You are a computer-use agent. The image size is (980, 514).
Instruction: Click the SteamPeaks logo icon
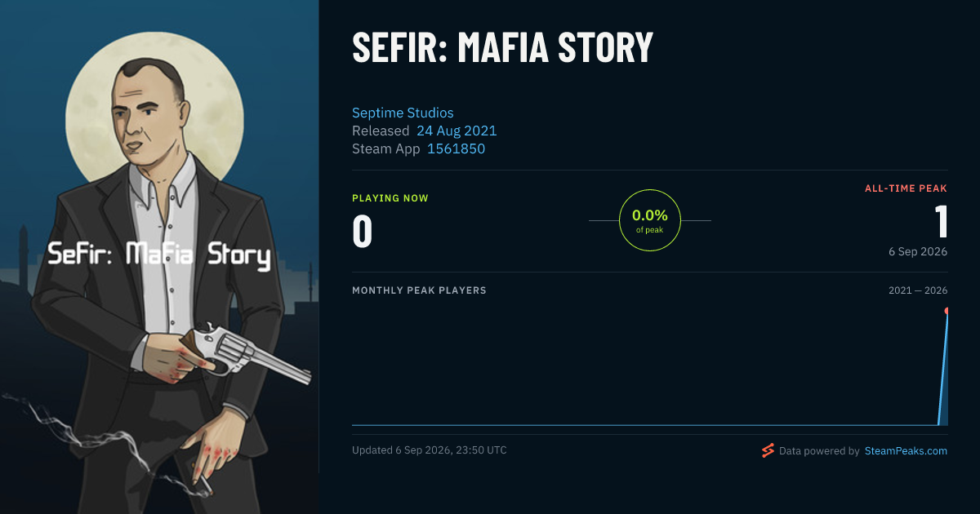click(768, 450)
